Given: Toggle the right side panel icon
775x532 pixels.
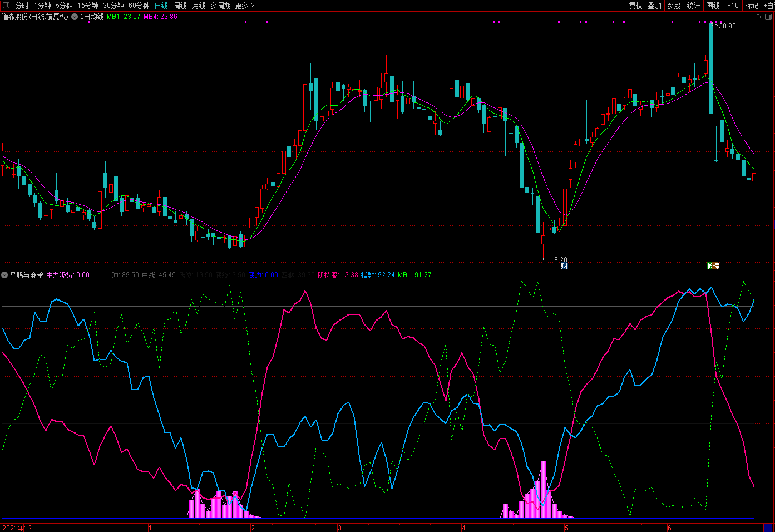Looking at the screenshot, I should pos(768,17).
